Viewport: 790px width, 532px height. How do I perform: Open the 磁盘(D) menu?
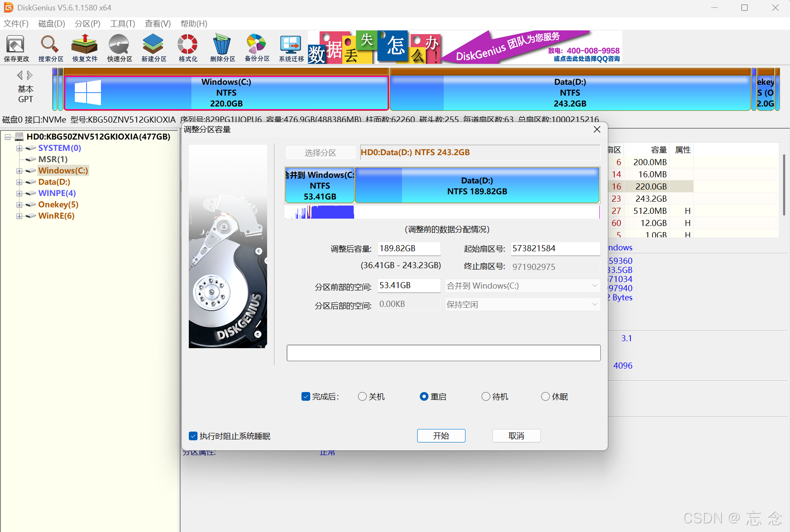[x=51, y=23]
